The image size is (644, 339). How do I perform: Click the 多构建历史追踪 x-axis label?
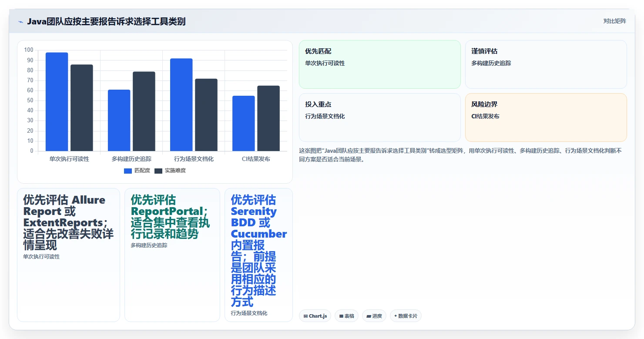pyautogui.click(x=131, y=159)
